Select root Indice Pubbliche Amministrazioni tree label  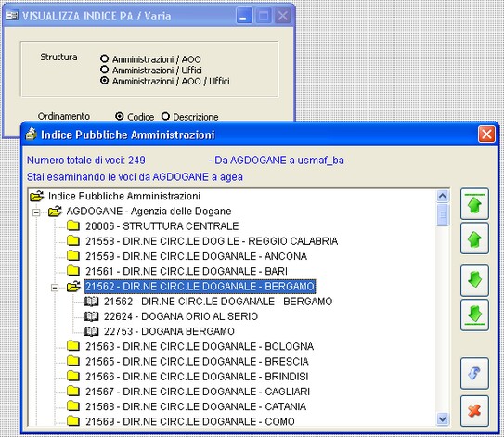tap(124, 196)
